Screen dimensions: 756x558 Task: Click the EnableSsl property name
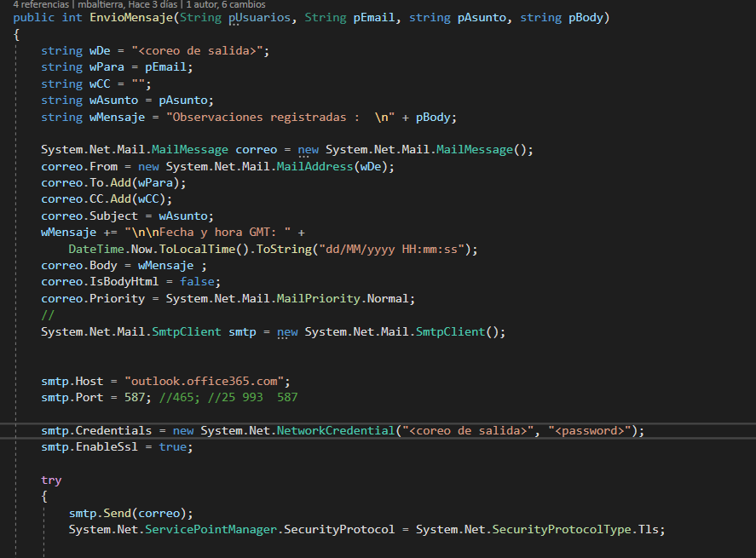pyautogui.click(x=106, y=446)
